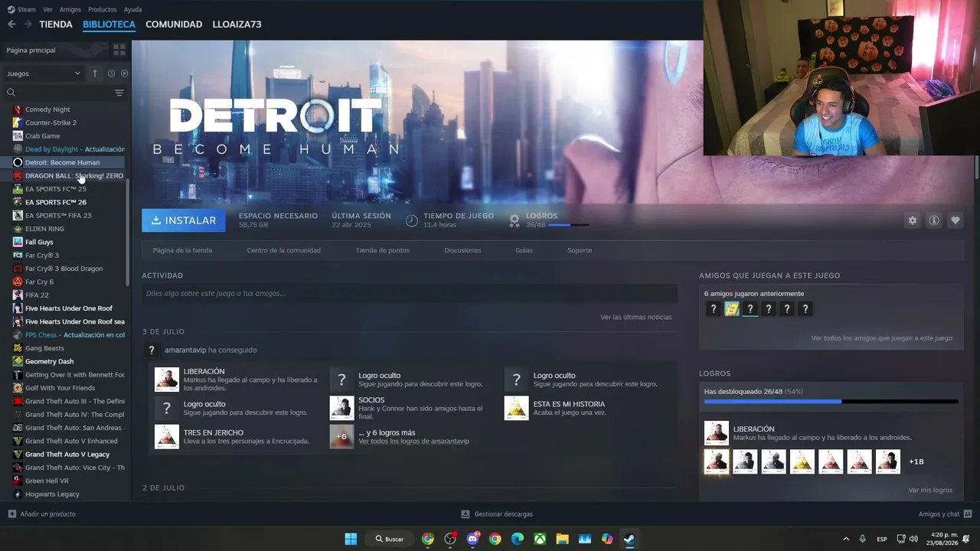View all friends who play this game
Image resolution: width=980 pixels, height=551 pixels.
(x=882, y=338)
